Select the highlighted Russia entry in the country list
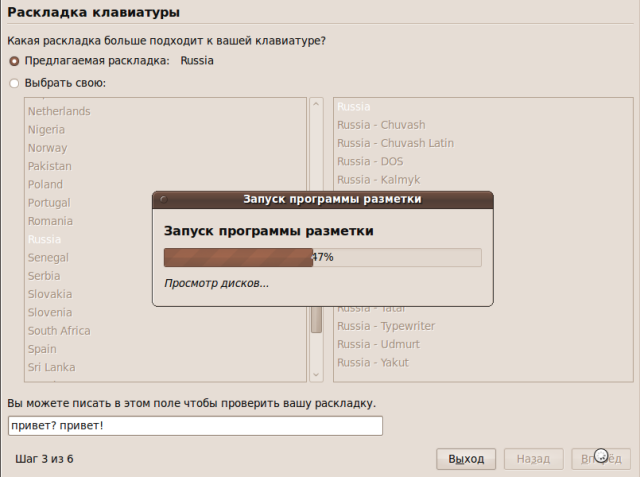Screen dimensions: 640x477 tap(45, 240)
